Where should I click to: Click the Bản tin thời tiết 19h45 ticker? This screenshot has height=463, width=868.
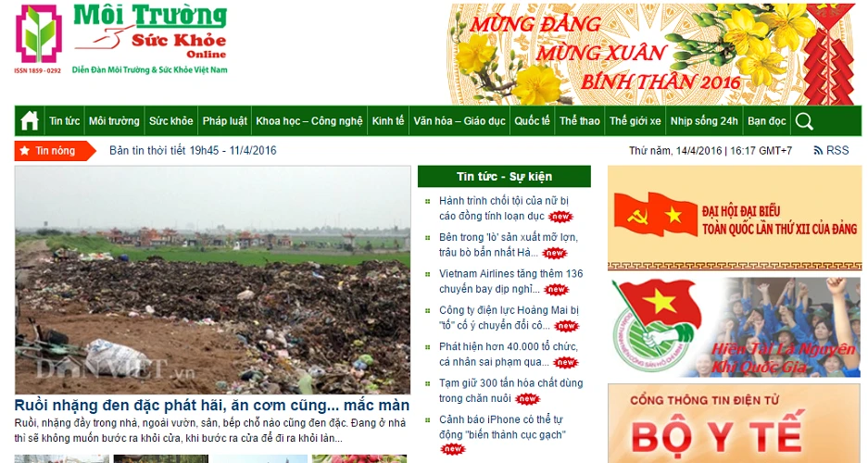193,150
